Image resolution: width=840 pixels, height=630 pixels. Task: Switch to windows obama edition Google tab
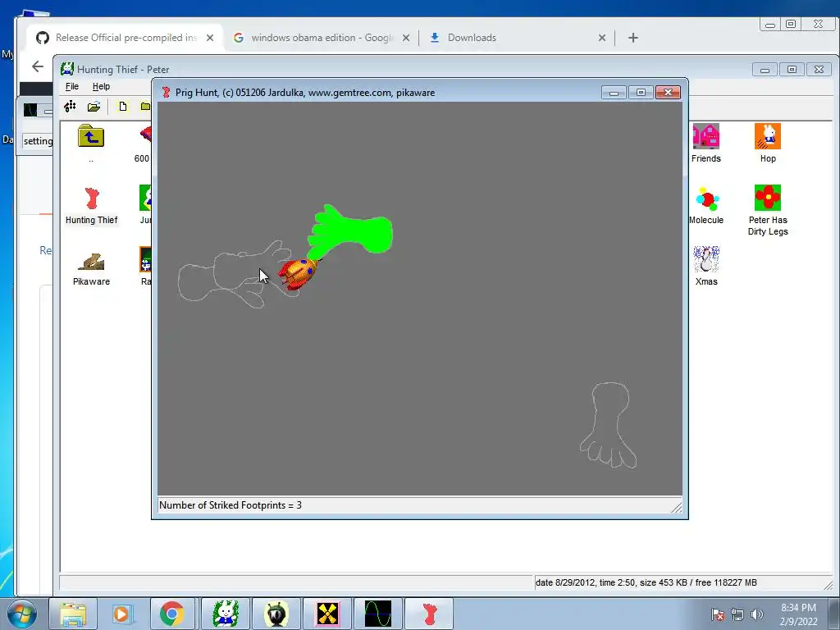[322, 38]
